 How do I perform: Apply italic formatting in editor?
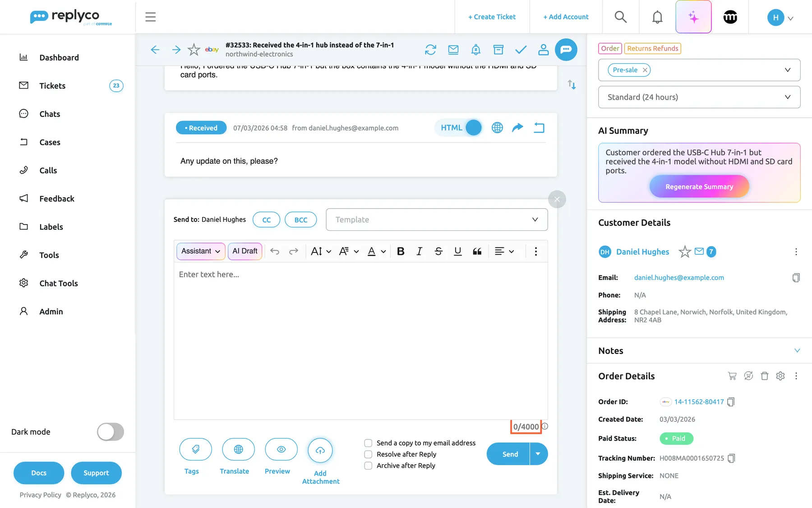click(x=419, y=252)
